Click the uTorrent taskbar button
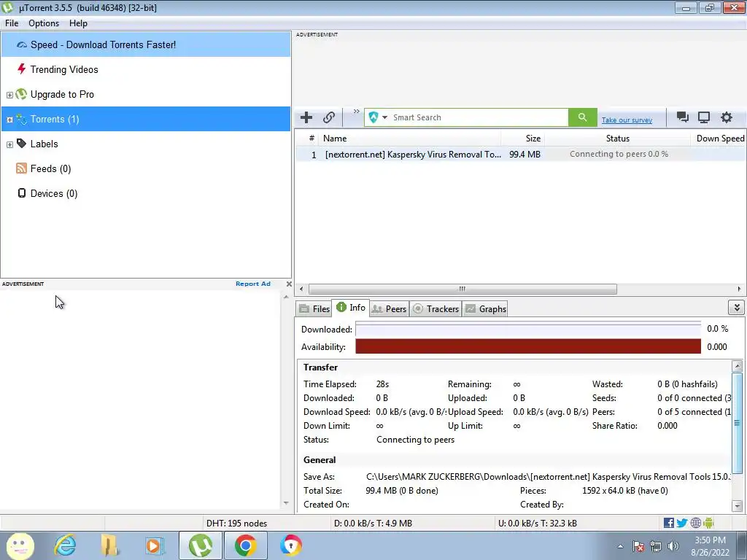 [201, 545]
